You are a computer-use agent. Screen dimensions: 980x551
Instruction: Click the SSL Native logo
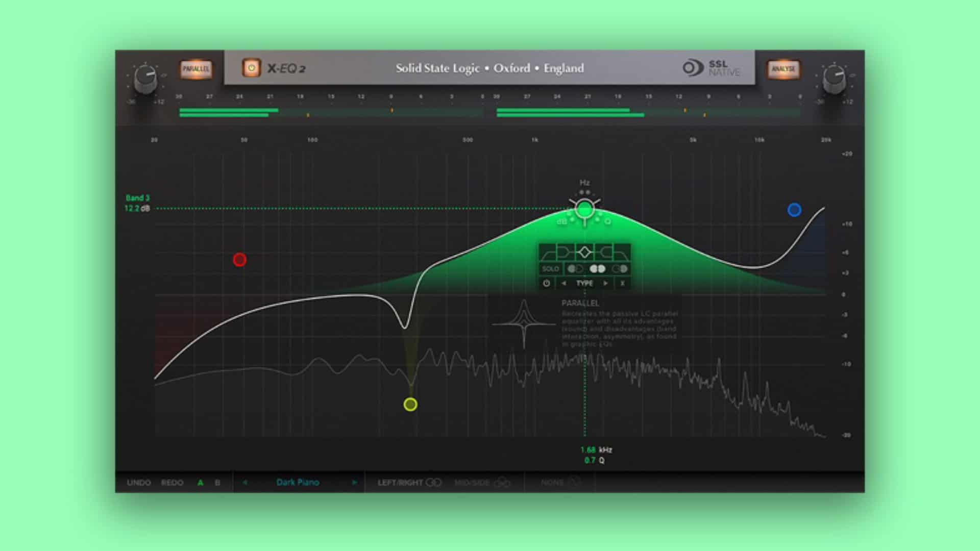click(711, 68)
